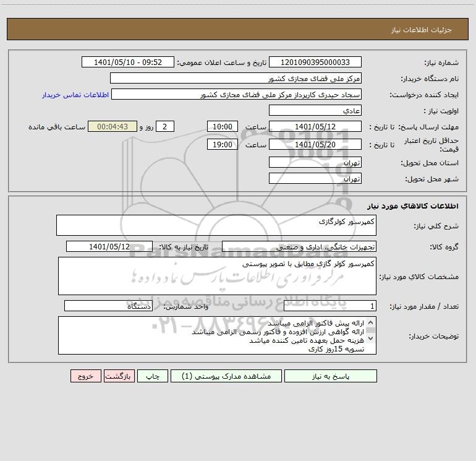Select the ایجاد کننده درخواست field
Viewport: 476px width, 461px height.
(236, 94)
